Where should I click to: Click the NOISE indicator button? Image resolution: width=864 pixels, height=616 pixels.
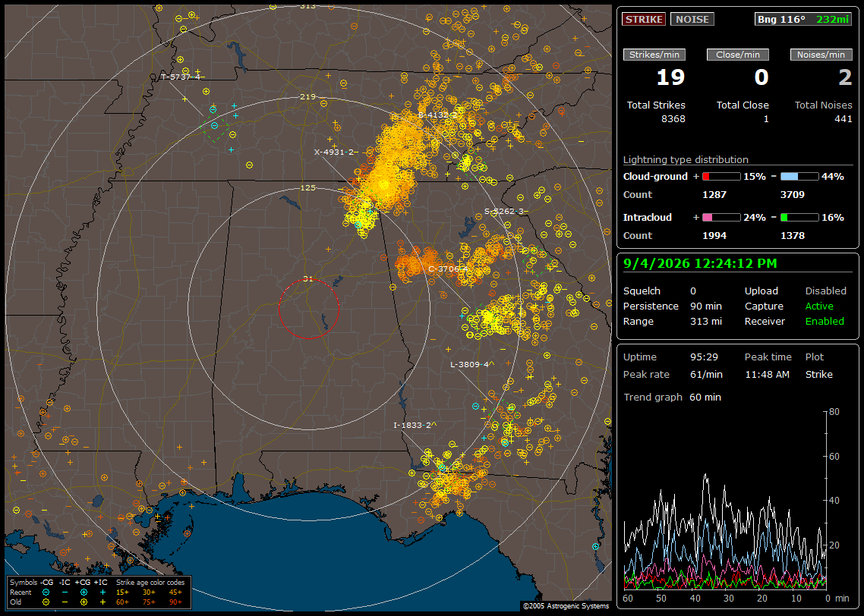692,19
